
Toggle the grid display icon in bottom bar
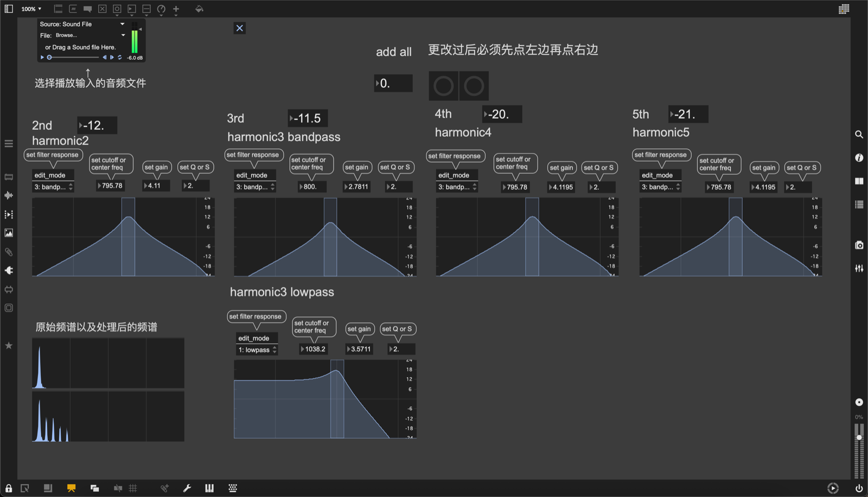click(133, 488)
